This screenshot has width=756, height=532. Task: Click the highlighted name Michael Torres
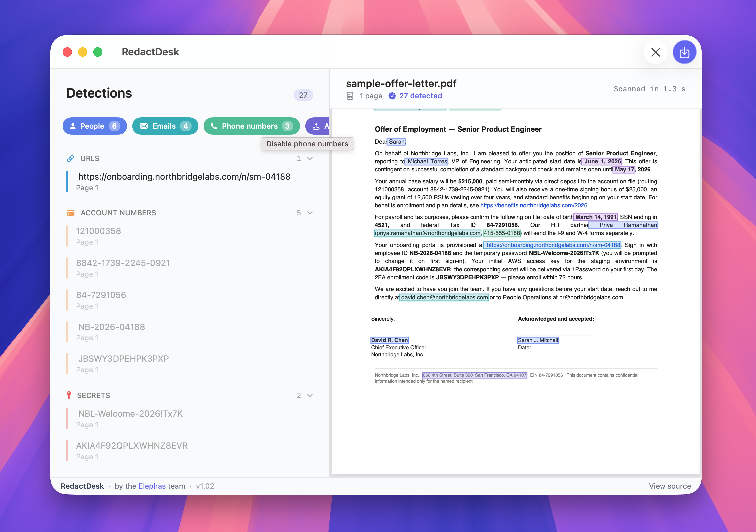(x=427, y=161)
